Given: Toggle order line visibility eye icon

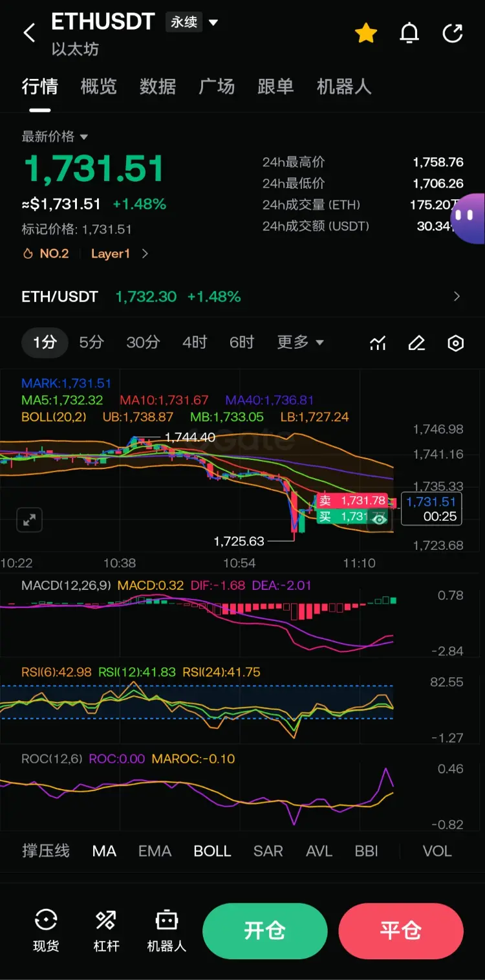Looking at the screenshot, I should tap(380, 519).
